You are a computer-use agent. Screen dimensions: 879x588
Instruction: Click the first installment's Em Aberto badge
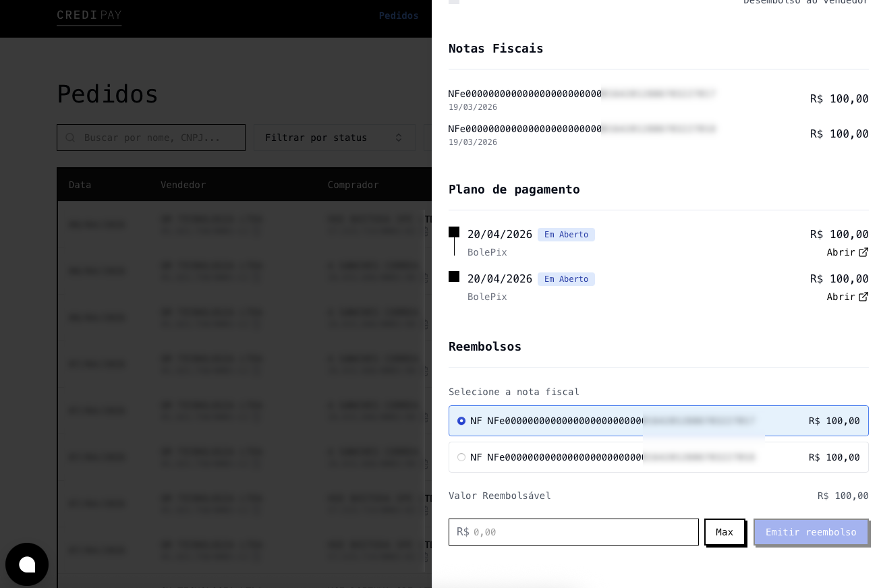pos(566,235)
